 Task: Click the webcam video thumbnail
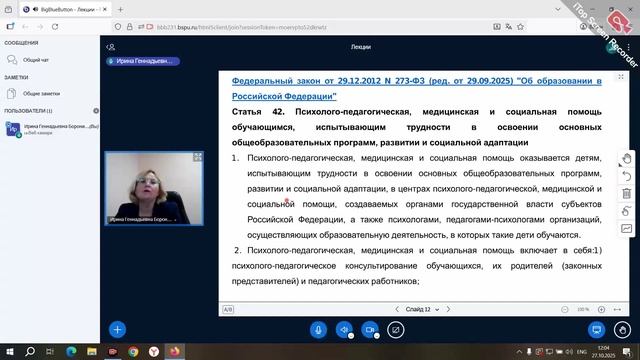pos(154,189)
